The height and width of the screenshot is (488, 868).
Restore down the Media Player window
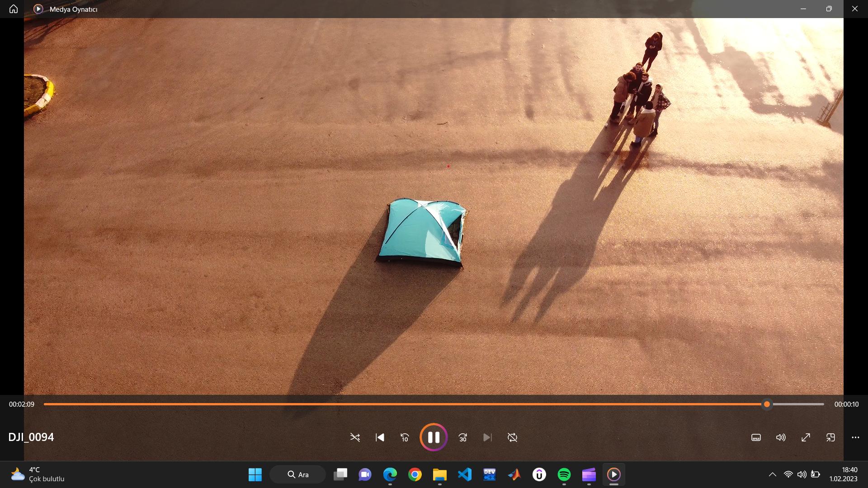pos(829,9)
